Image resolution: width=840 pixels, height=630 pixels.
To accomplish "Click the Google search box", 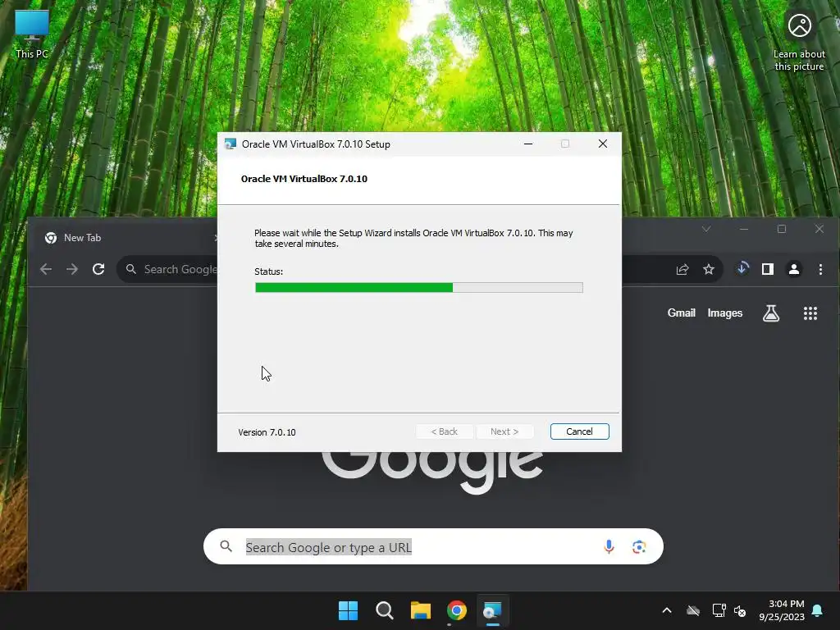I will click(x=433, y=546).
